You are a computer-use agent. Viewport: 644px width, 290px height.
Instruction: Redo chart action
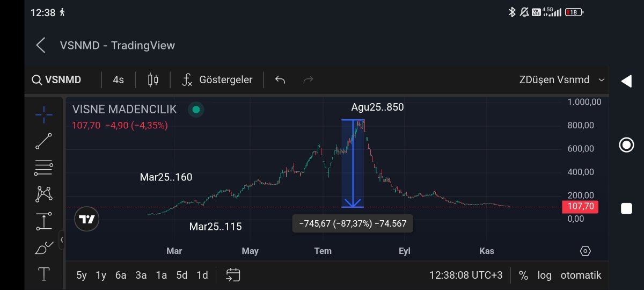pos(308,80)
